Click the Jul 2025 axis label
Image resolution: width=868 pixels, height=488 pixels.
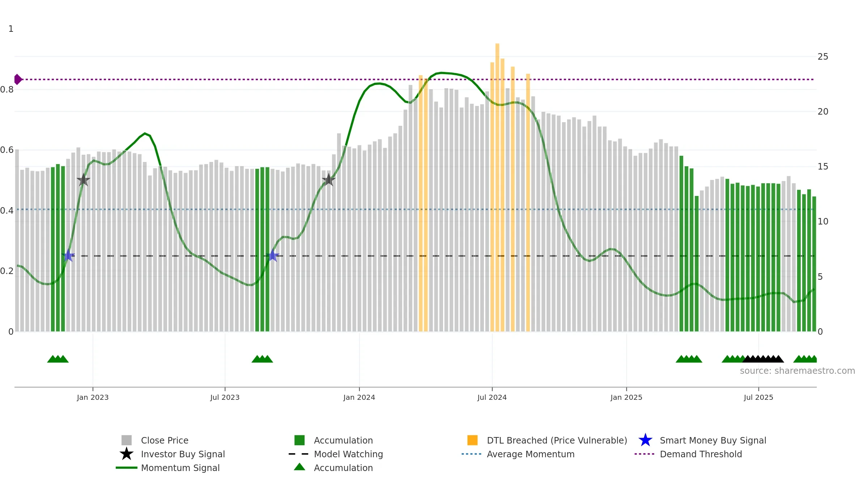click(758, 398)
